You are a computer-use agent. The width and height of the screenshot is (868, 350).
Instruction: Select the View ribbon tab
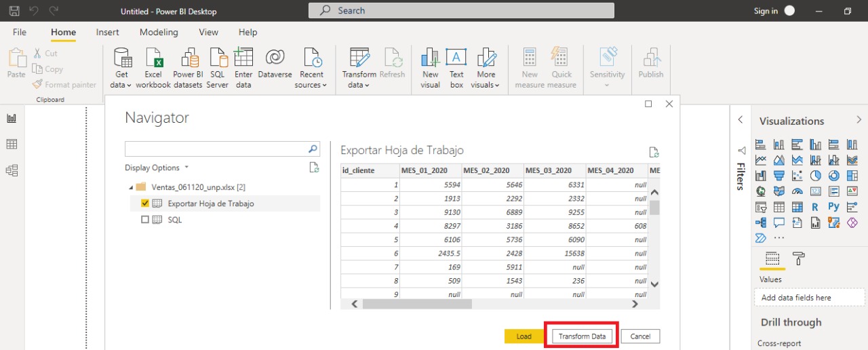(208, 32)
